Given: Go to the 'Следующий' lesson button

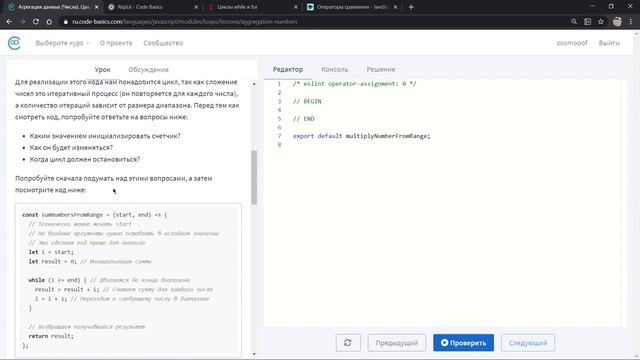Looking at the screenshot, I should click(528, 342).
